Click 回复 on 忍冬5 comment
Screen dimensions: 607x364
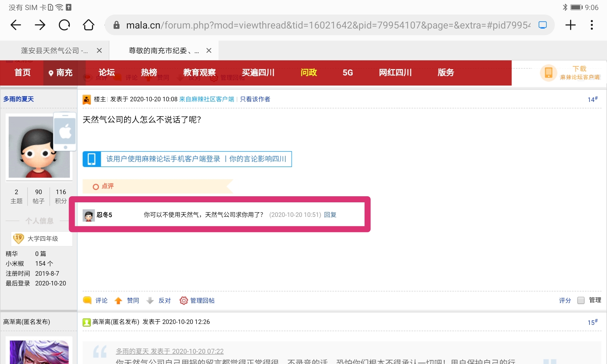tap(330, 215)
